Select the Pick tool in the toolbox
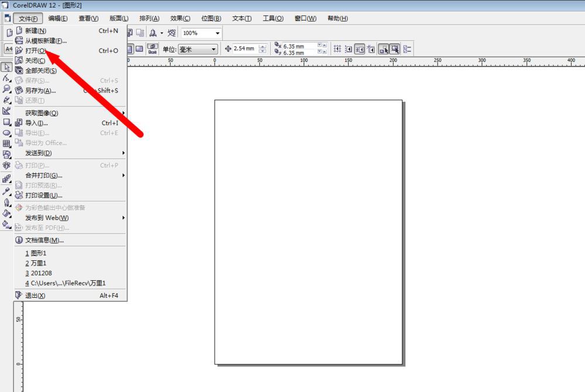This screenshot has height=392, width=585. [x=7, y=67]
